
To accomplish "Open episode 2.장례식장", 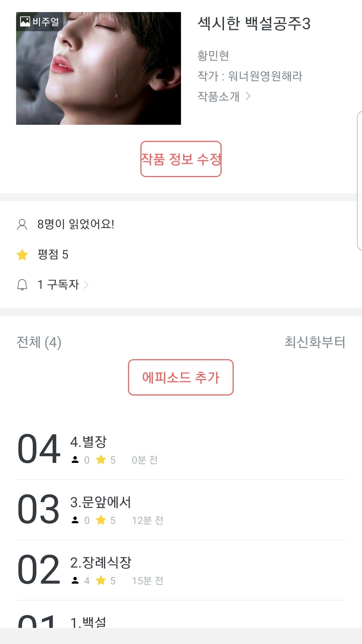I will [101, 563].
